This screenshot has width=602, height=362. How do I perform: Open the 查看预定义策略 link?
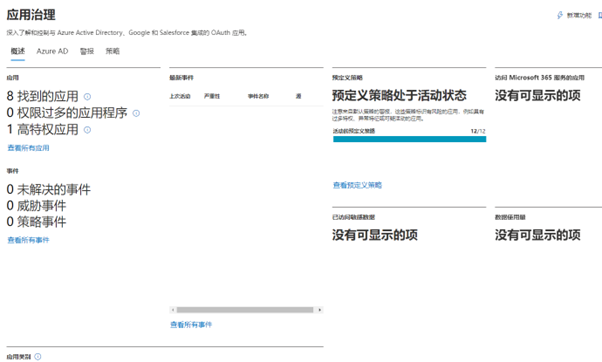point(357,185)
